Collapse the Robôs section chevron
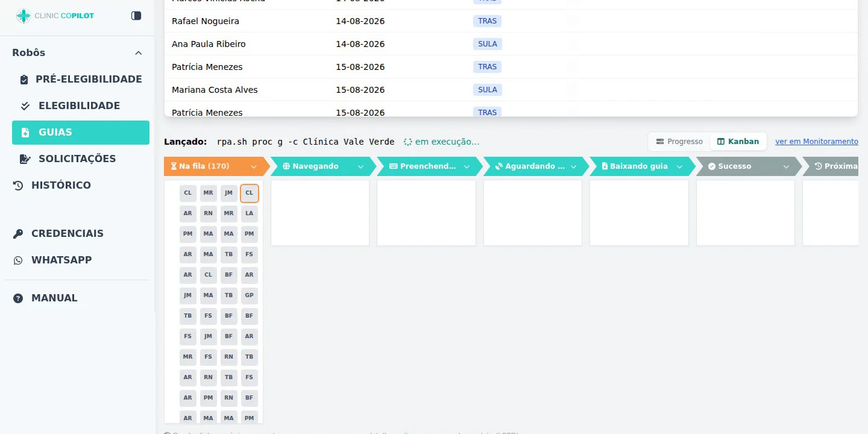868x434 pixels. coord(139,53)
